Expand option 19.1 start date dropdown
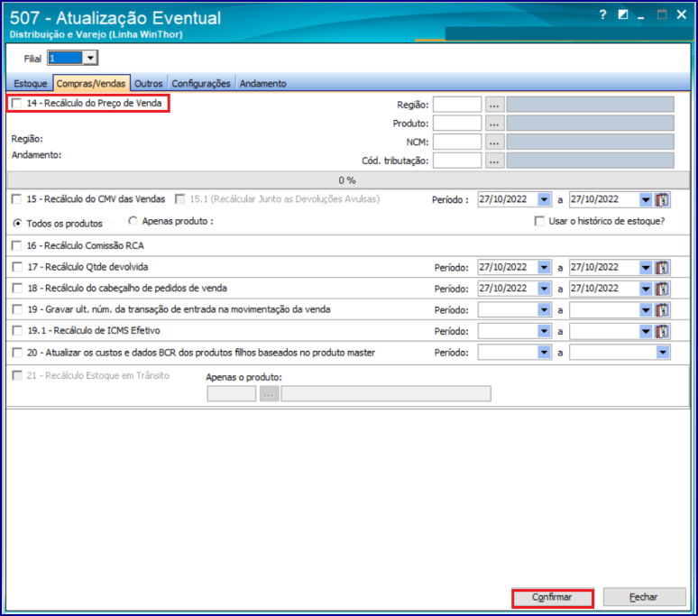The image size is (698, 616). tap(544, 331)
